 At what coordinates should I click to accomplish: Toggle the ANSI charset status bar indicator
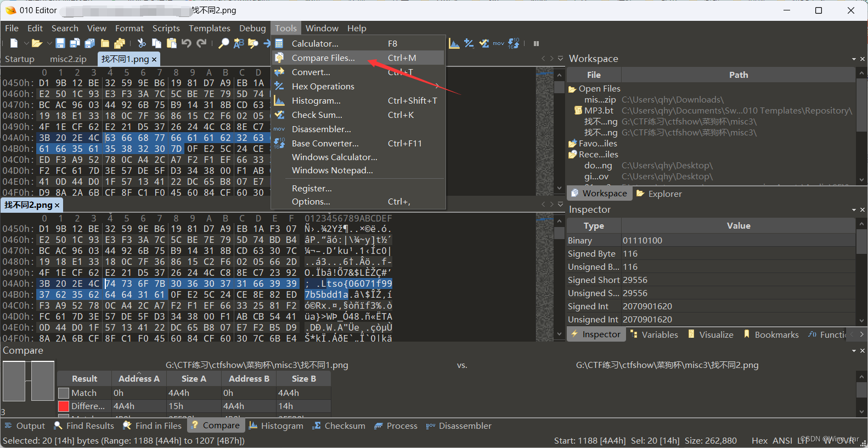pos(782,440)
